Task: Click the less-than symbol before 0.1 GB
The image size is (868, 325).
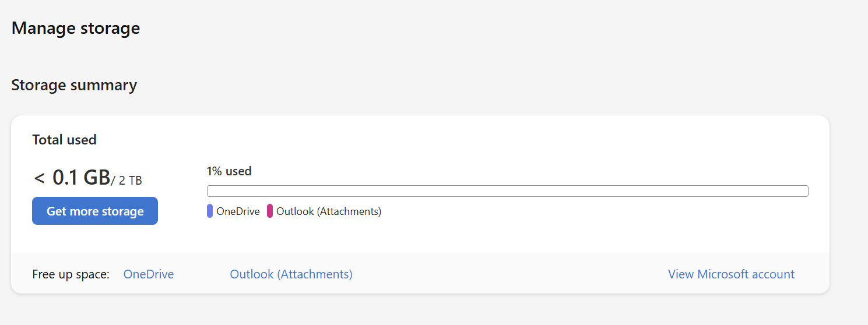Action: [x=39, y=178]
